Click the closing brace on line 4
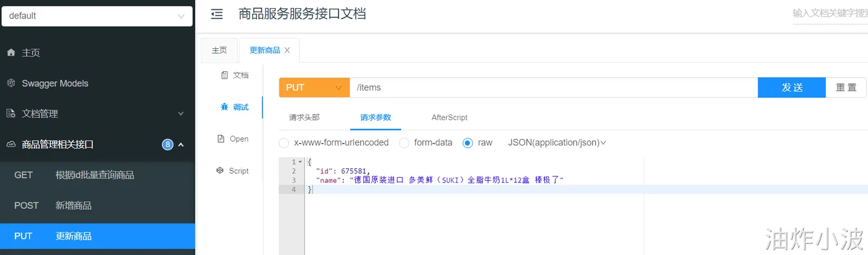Image resolution: width=868 pixels, height=255 pixels. (x=310, y=189)
